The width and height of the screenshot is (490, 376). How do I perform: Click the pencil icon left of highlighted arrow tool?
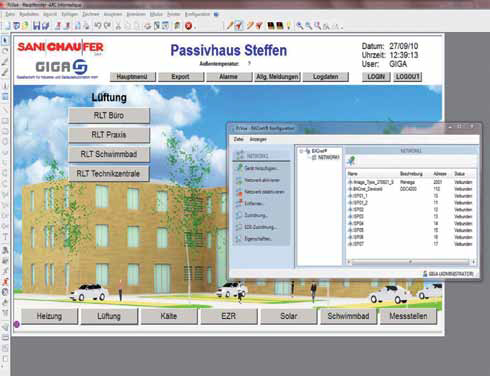point(230,25)
